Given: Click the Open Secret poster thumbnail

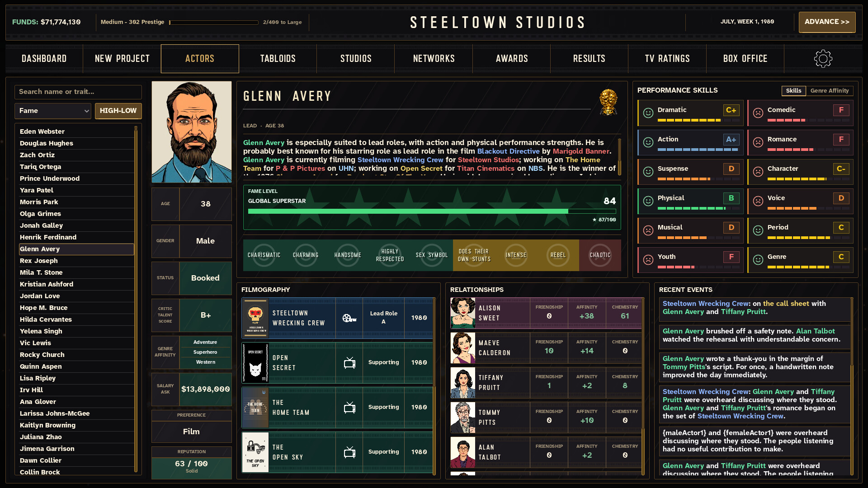Looking at the screenshot, I should [255, 362].
